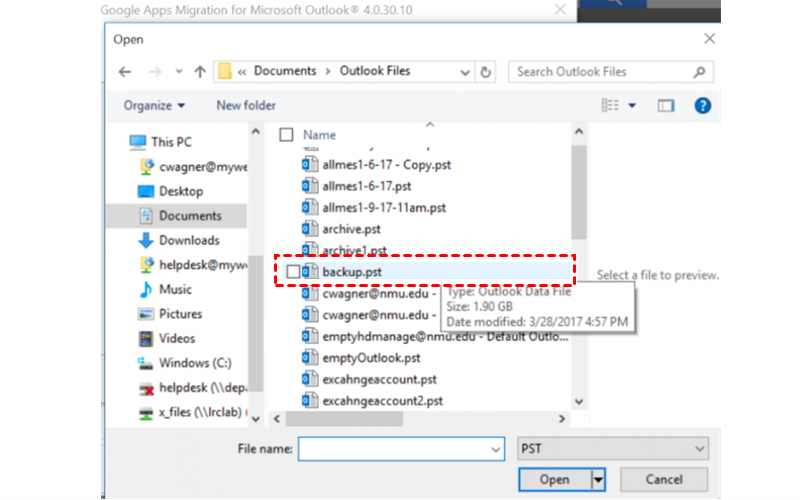
Task: Select the file excahngeaccount2.pst
Action: tap(383, 401)
